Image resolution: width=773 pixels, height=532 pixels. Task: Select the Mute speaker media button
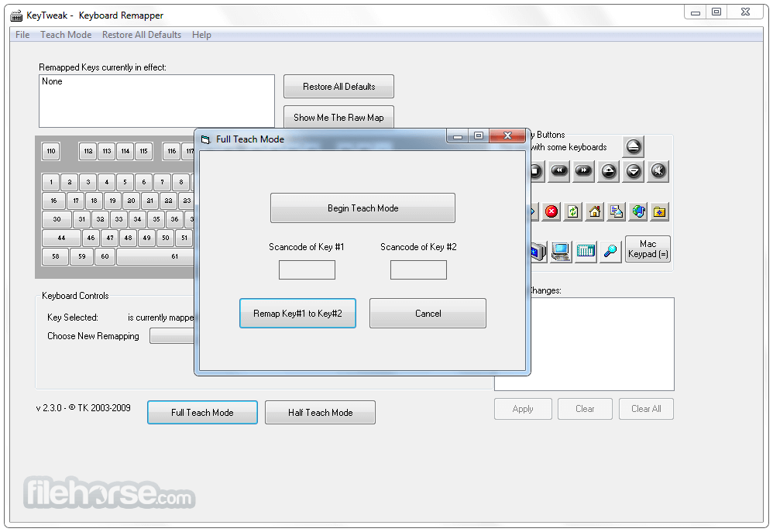point(658,172)
